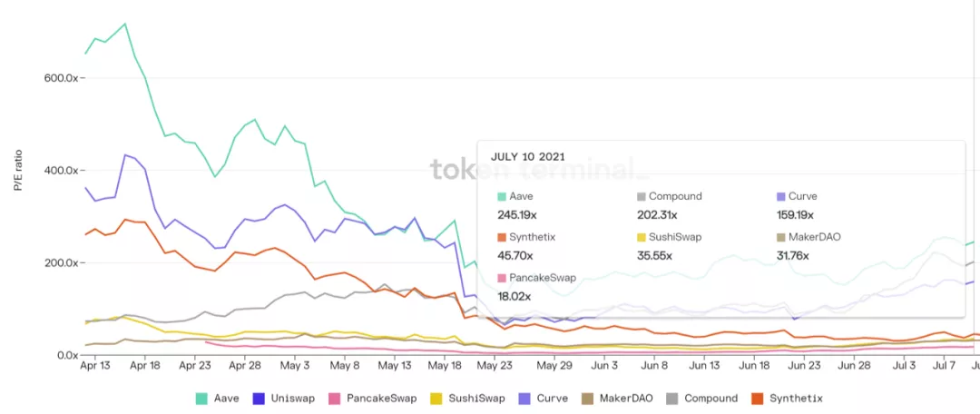Click the JULY 10 2021 tooltip header

point(526,156)
